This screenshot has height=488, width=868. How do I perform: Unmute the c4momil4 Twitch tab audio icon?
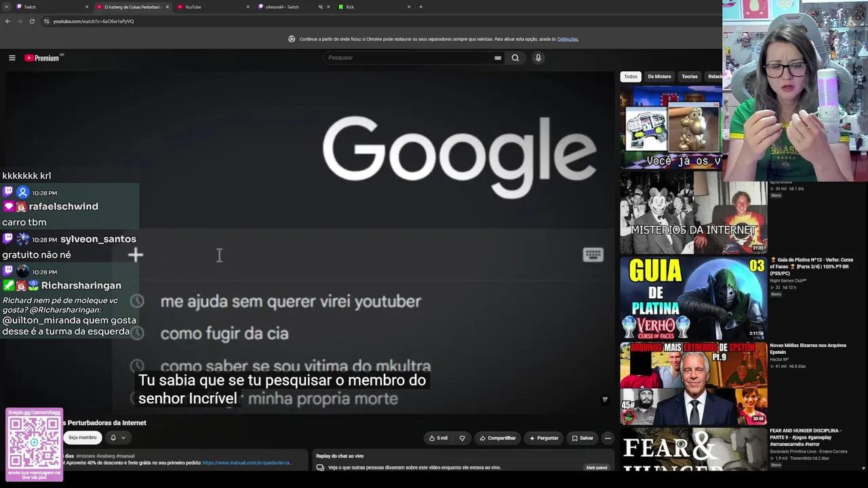320,7
